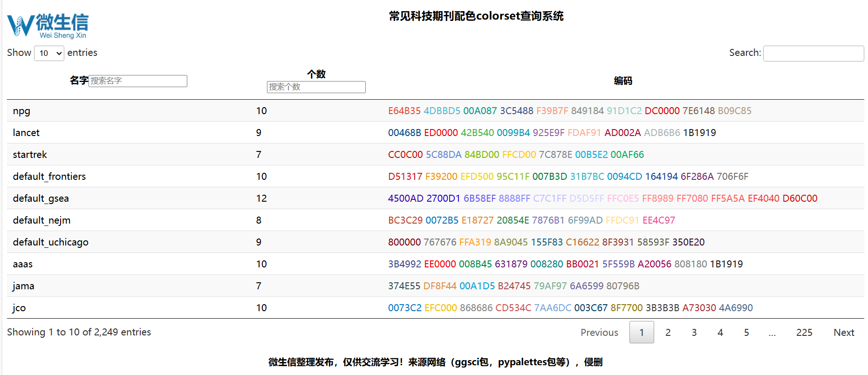Click color code BC3C29 in default_nejm row
868x375 pixels.
coord(405,220)
